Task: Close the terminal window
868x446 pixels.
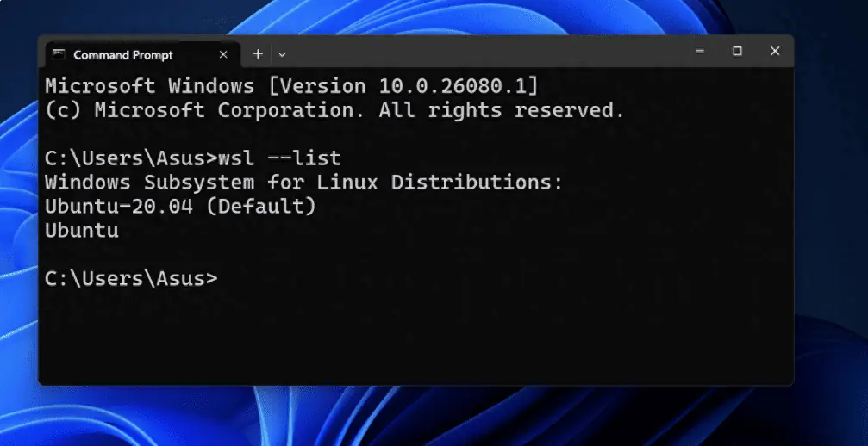Action: [775, 52]
